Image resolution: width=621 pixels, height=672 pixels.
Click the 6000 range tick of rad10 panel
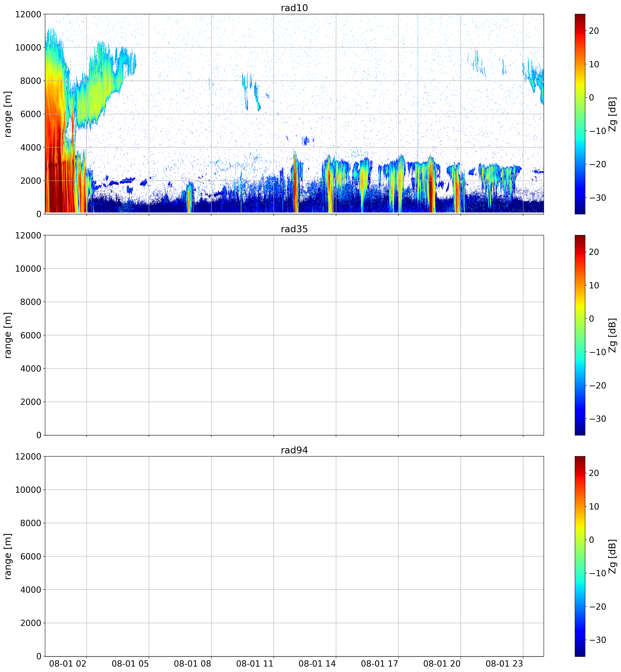point(31,114)
